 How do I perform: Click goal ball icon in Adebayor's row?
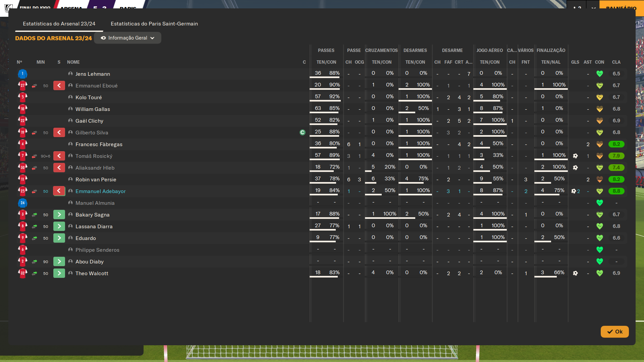click(574, 191)
